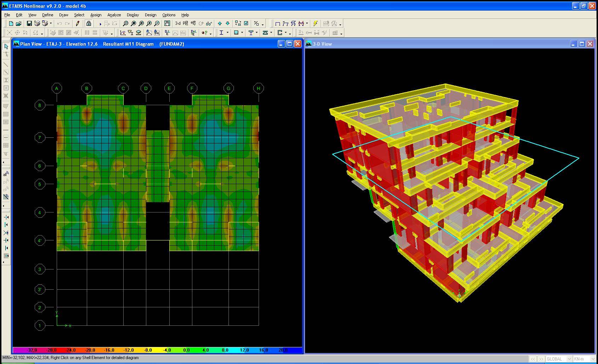Open the Display menu

pyautogui.click(x=133, y=15)
